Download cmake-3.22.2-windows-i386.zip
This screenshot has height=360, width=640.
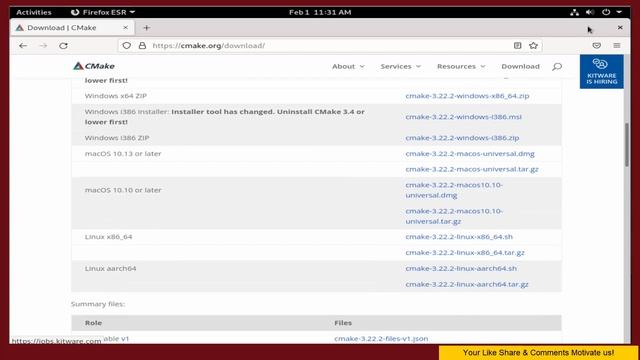pos(462,138)
